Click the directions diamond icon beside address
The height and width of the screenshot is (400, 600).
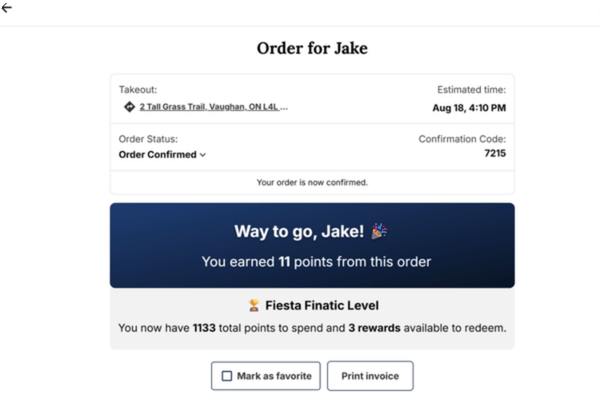click(x=129, y=107)
